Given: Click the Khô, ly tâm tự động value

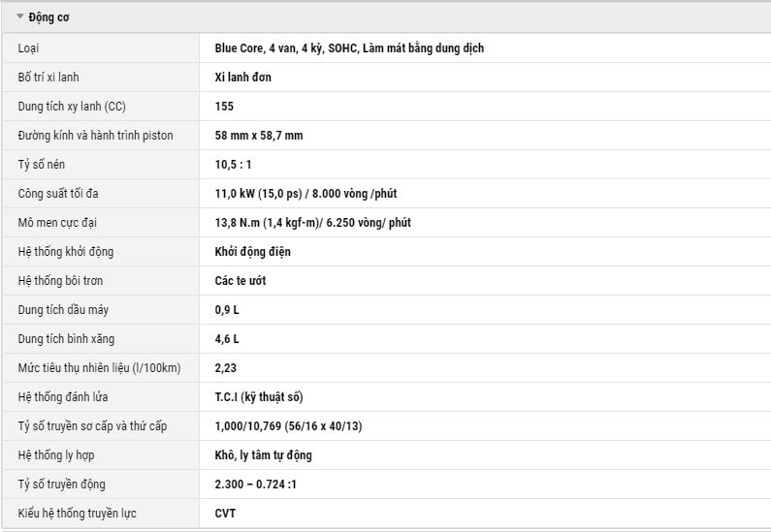Looking at the screenshot, I should pyautogui.click(x=263, y=454).
